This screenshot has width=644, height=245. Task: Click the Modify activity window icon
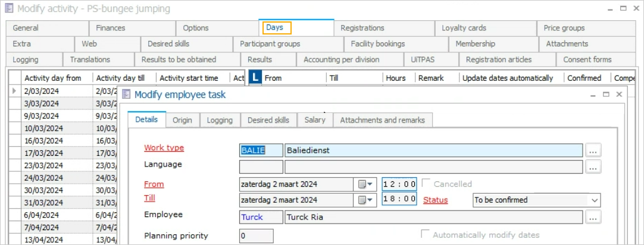[9, 9]
